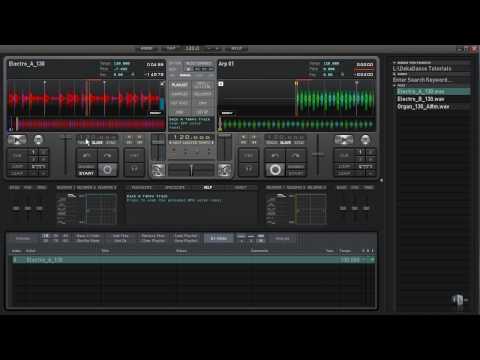Click the 130.000 tempo cell in playlist
480x360 pixels.
pyautogui.click(x=350, y=260)
